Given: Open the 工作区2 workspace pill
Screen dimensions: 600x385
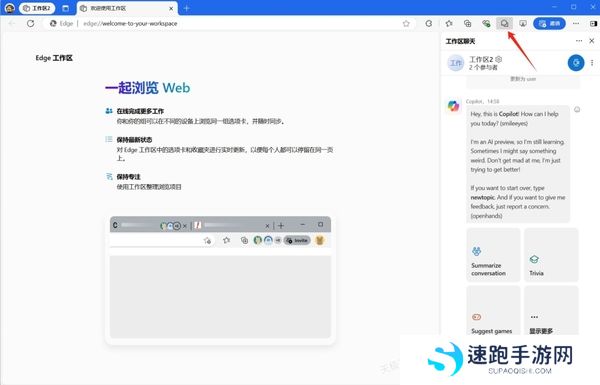Looking at the screenshot, I should coord(37,8).
